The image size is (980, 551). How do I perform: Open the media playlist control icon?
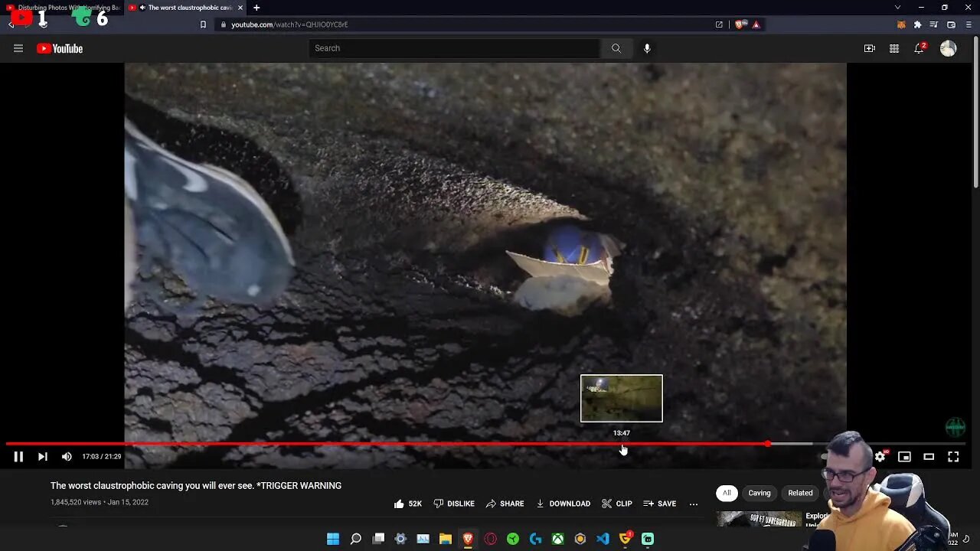[933, 24]
